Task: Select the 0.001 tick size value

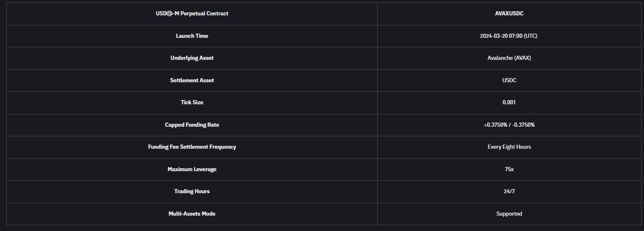Action: [509, 103]
